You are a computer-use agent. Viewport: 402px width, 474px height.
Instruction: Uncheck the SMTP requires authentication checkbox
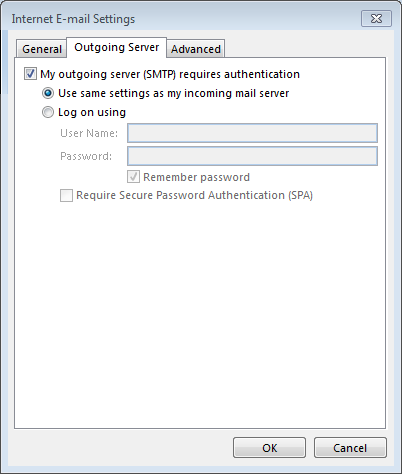point(30,74)
